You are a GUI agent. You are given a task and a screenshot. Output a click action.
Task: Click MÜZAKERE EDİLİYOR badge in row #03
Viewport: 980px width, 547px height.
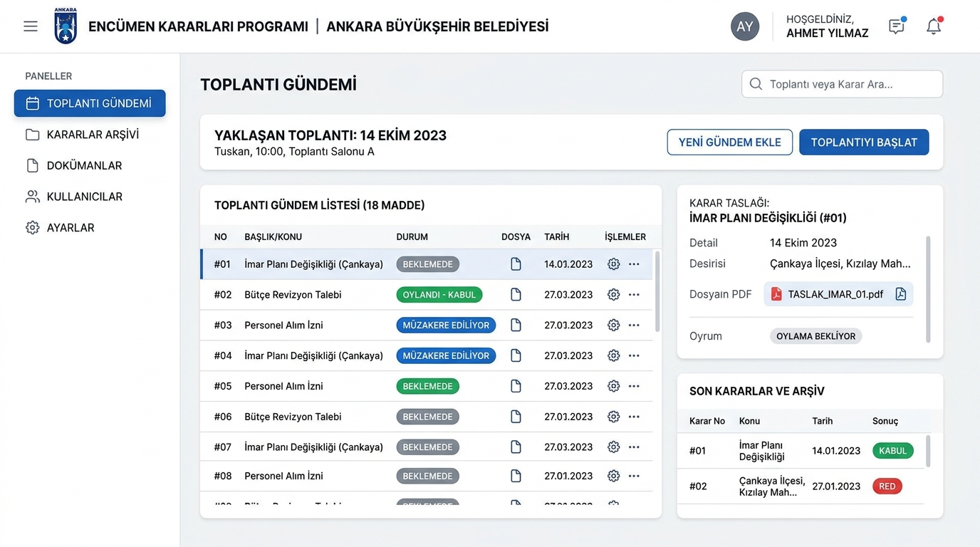click(446, 325)
